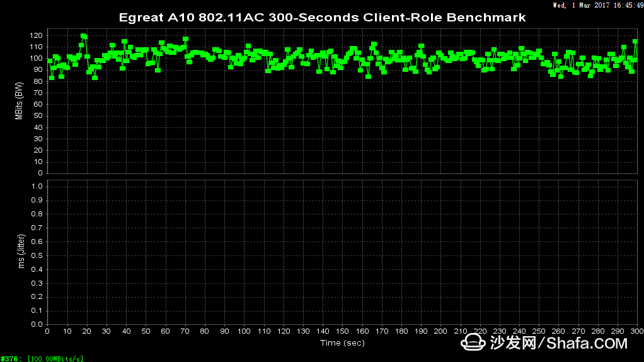Click the 0.9 tick on jitter axis
The image size is (644, 362).
[x=37, y=201]
